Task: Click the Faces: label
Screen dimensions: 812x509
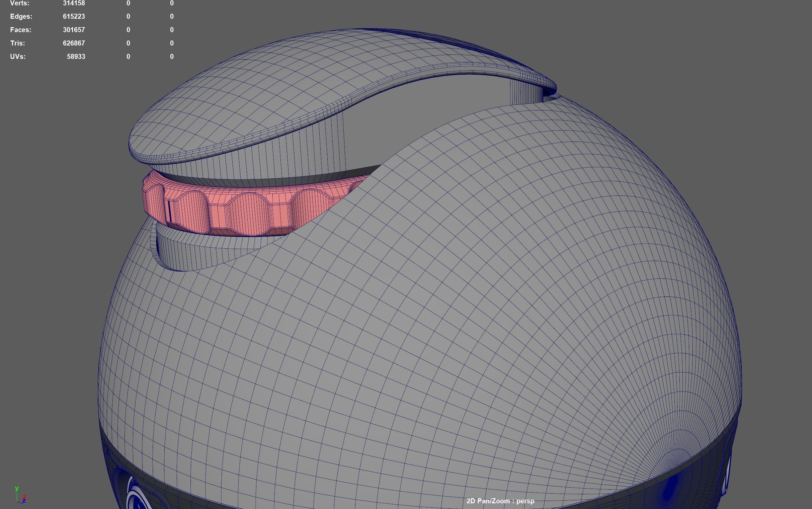Action: coord(21,30)
